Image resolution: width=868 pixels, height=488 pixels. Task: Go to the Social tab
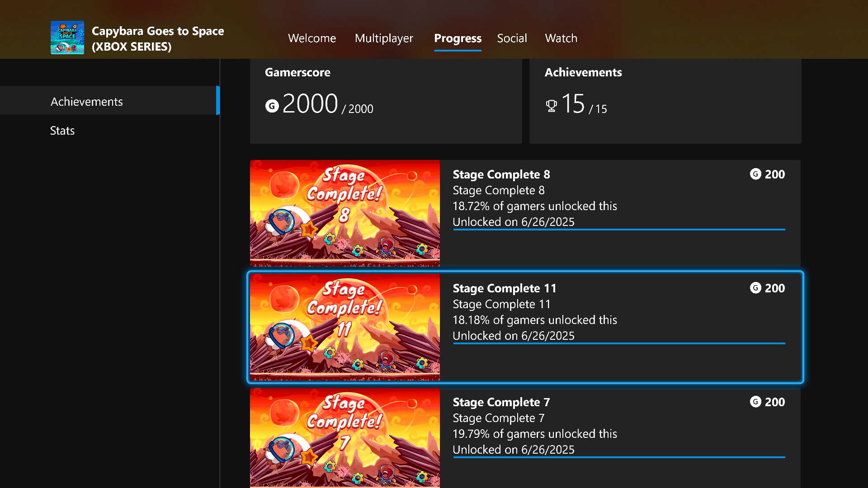(511, 38)
